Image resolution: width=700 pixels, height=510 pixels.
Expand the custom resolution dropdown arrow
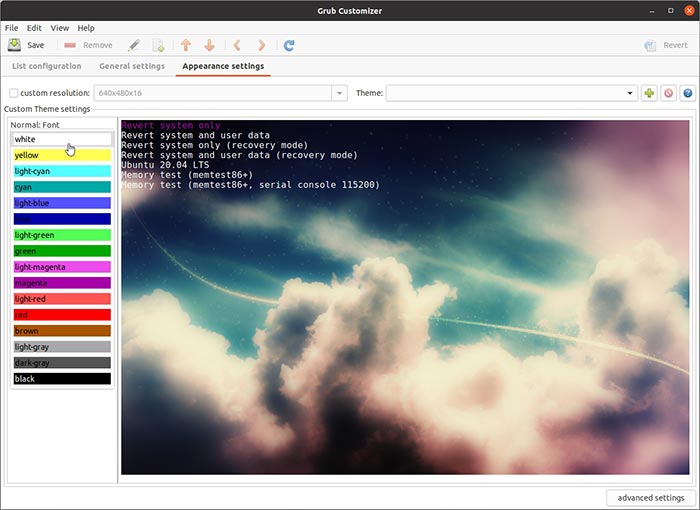pyautogui.click(x=340, y=93)
